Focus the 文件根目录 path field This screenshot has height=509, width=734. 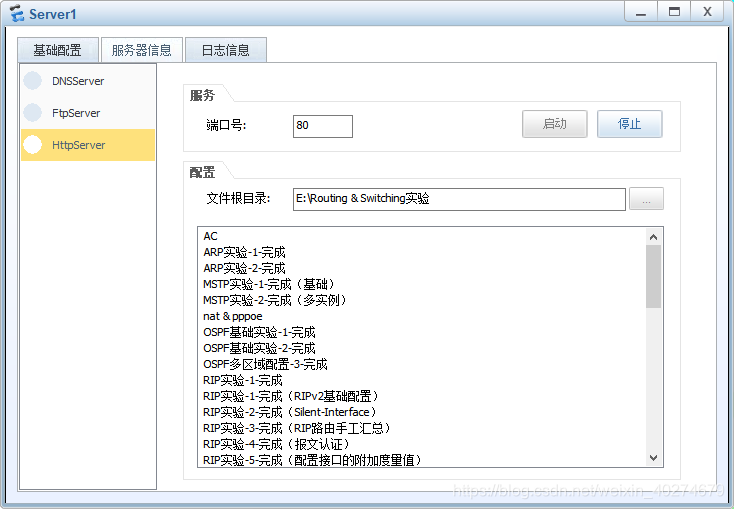[459, 199]
